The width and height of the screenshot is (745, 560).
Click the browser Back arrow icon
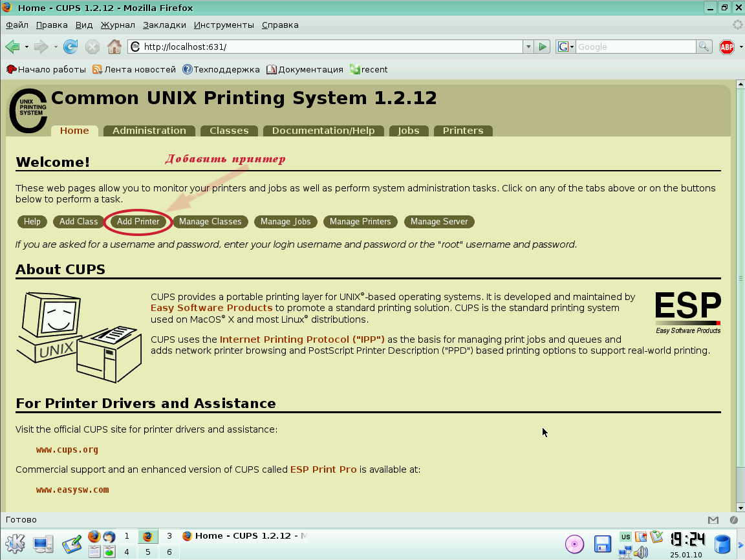pos(12,47)
